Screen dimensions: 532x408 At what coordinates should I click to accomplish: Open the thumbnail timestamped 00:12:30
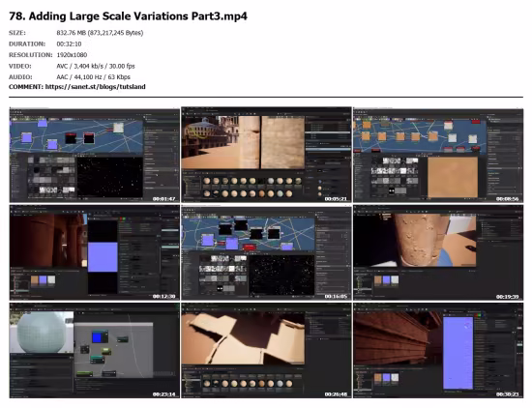95,252
